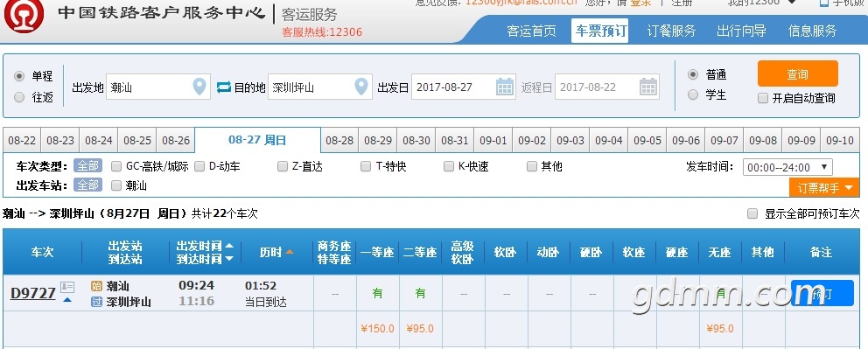Viewport: 868px width, 349px height.
Task: Click departure station location pin icon
Action: pyautogui.click(x=199, y=87)
